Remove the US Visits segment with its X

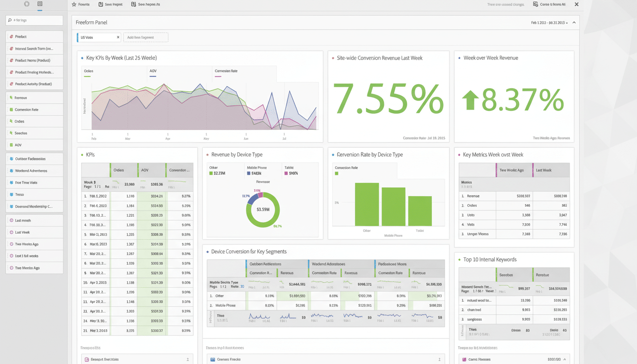(x=118, y=37)
